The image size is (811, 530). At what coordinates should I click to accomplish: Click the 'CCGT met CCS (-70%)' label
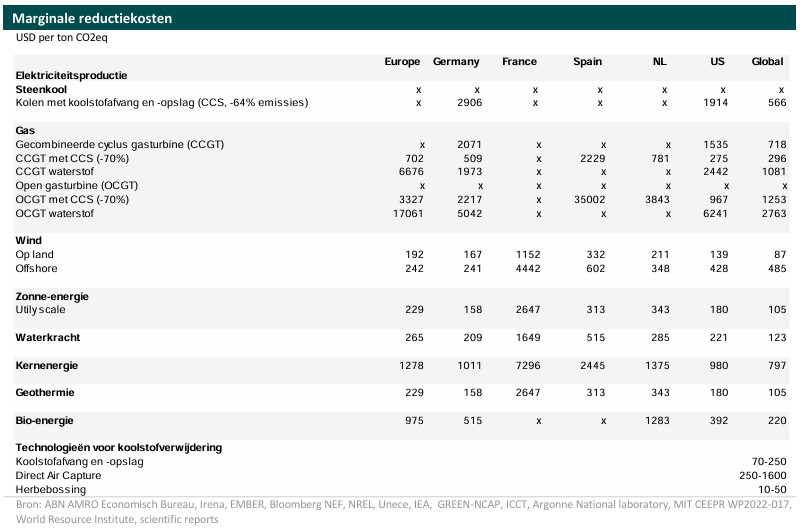(x=72, y=158)
